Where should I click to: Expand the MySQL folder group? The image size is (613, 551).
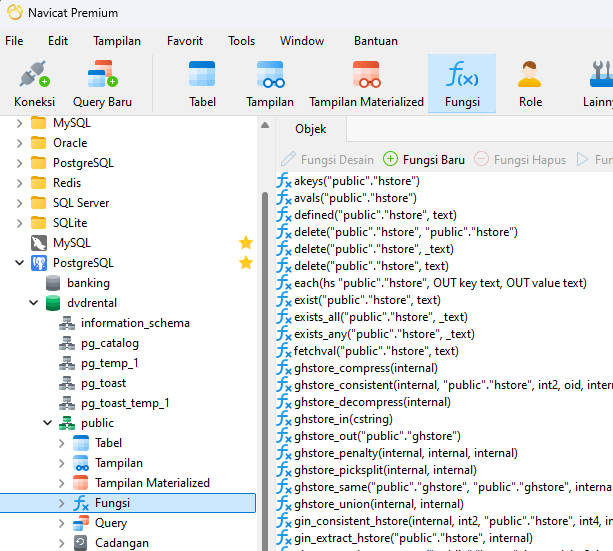20,123
